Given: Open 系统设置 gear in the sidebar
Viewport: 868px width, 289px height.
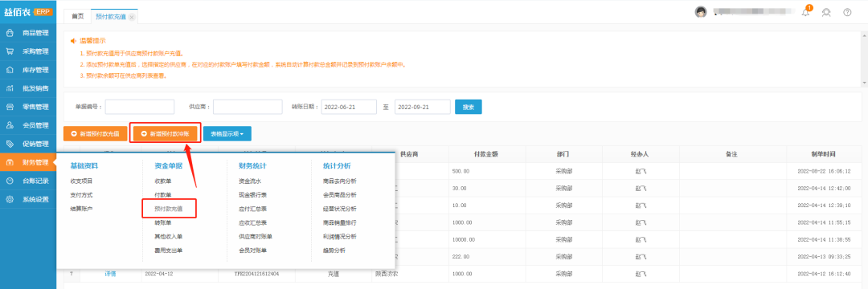Looking at the screenshot, I should (x=28, y=199).
